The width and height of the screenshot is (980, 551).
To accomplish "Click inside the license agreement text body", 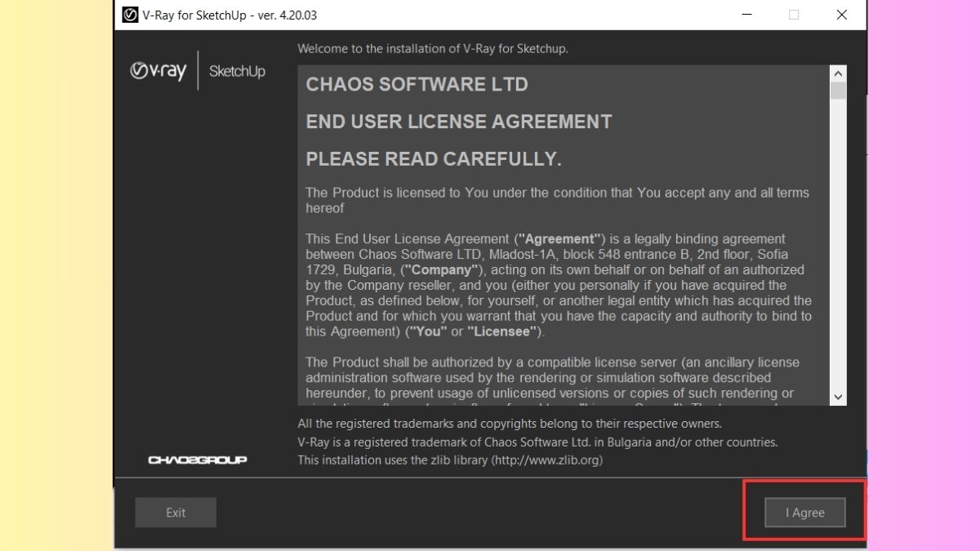I will [x=559, y=286].
